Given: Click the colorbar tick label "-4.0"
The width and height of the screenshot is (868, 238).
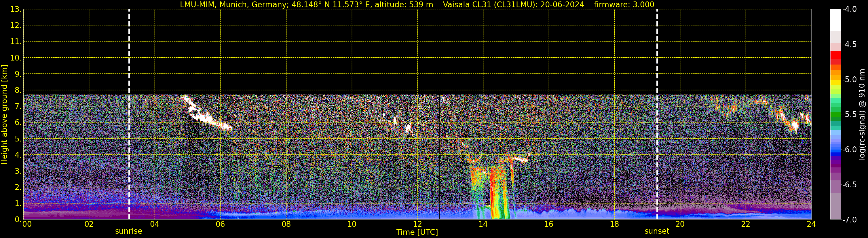Looking at the screenshot, I should 849,10.
